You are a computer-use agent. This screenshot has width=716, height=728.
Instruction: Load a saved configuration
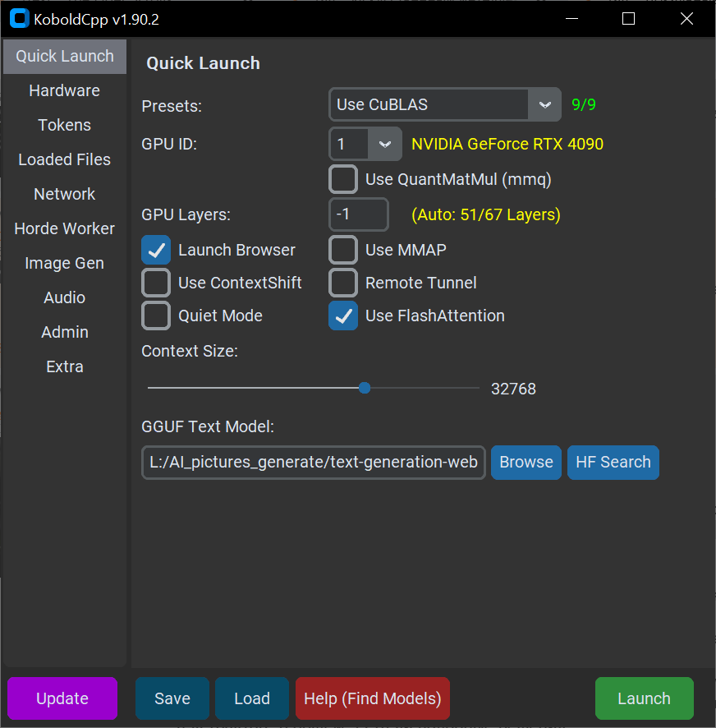click(252, 698)
